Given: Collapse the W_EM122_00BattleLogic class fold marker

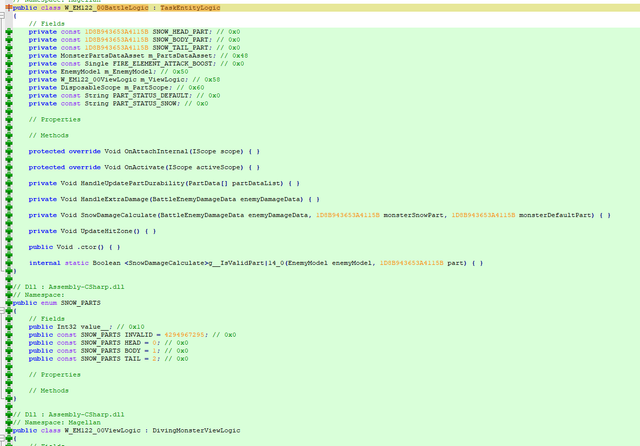Looking at the screenshot, I should tap(2, 16).
